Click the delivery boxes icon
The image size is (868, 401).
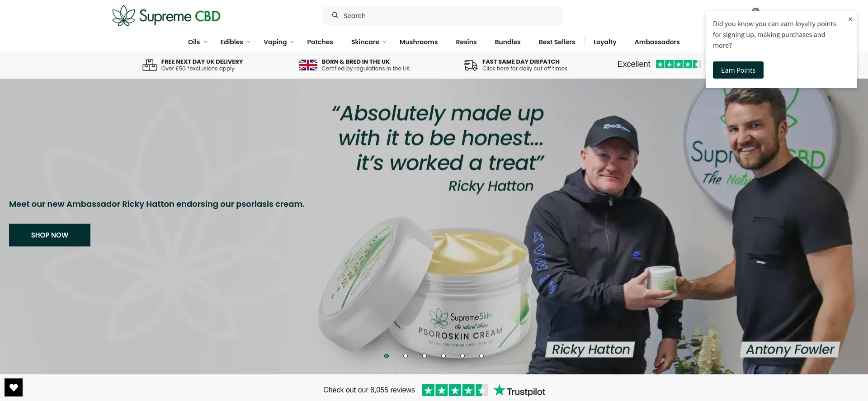(x=150, y=65)
